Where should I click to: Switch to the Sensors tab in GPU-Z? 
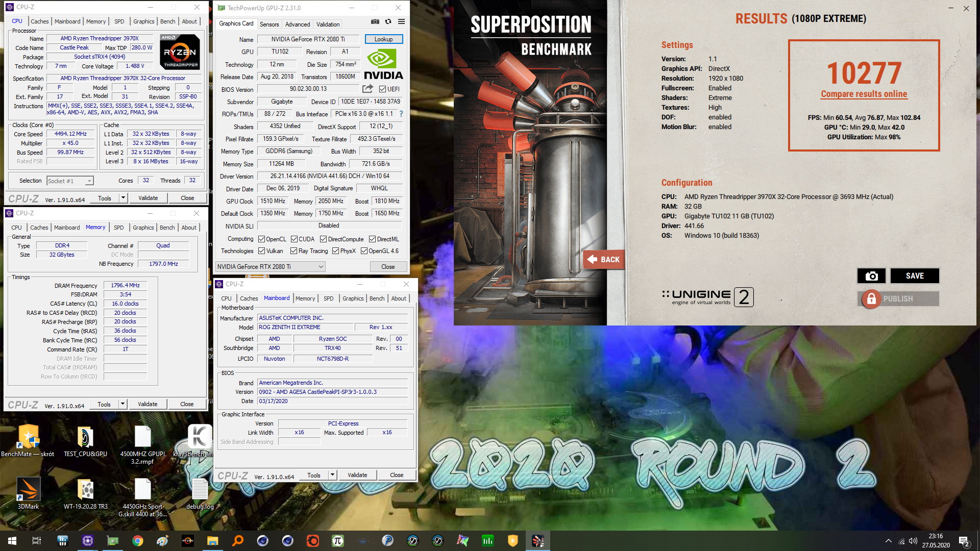click(269, 24)
